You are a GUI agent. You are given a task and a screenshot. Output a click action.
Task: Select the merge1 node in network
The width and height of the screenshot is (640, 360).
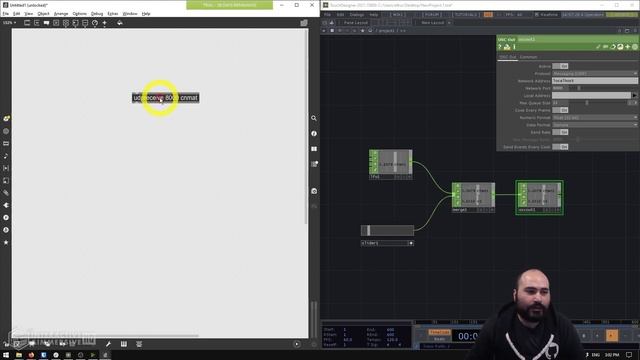click(x=473, y=198)
